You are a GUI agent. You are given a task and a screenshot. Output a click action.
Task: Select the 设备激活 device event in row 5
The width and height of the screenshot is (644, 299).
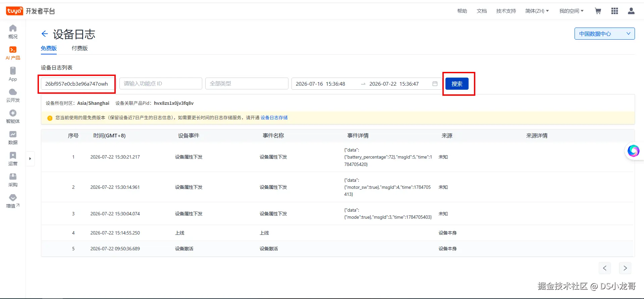(x=184, y=249)
